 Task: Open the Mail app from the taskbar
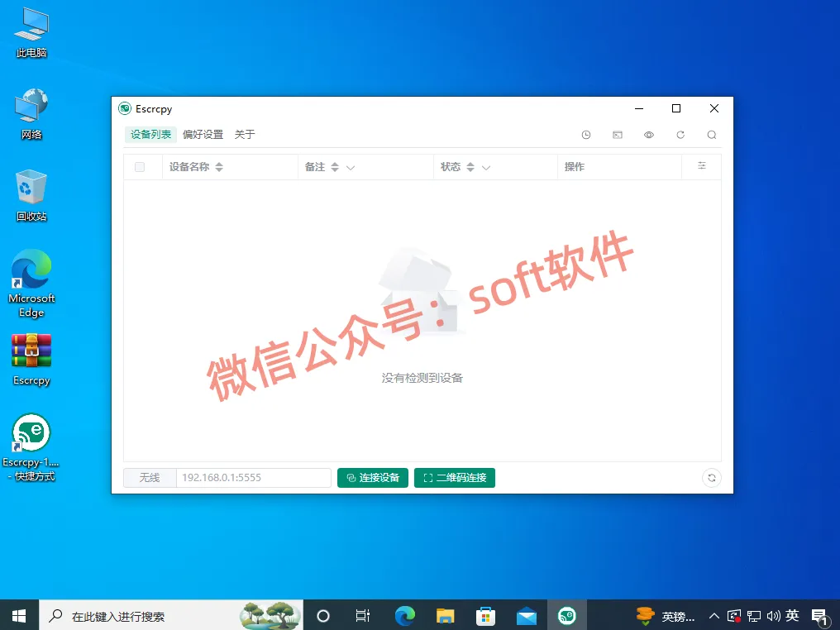[526, 616]
